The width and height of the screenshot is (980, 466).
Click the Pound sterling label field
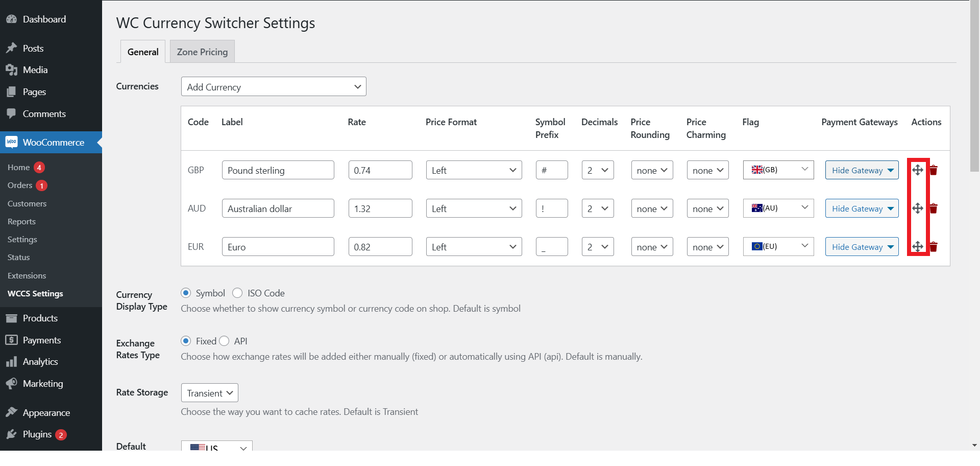click(278, 170)
